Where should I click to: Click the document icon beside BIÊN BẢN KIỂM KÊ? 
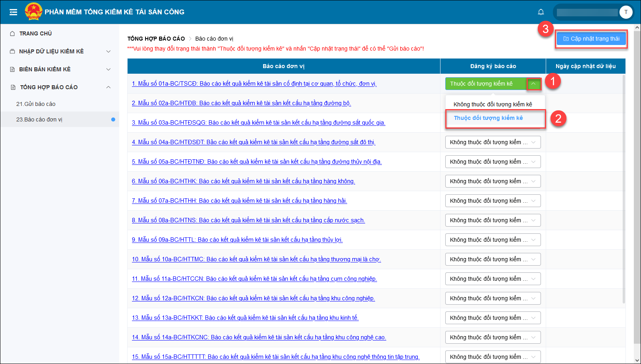click(12, 69)
